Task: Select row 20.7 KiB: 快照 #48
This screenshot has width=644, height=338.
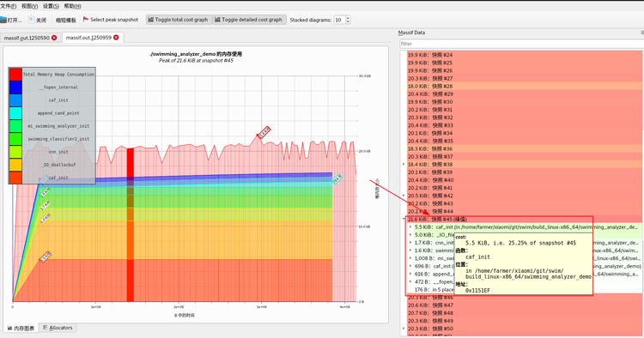Action: click(524, 313)
